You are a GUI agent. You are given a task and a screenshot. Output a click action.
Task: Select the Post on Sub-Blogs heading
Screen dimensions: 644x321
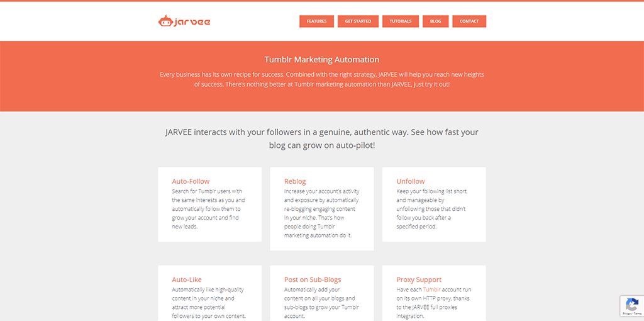pos(313,279)
